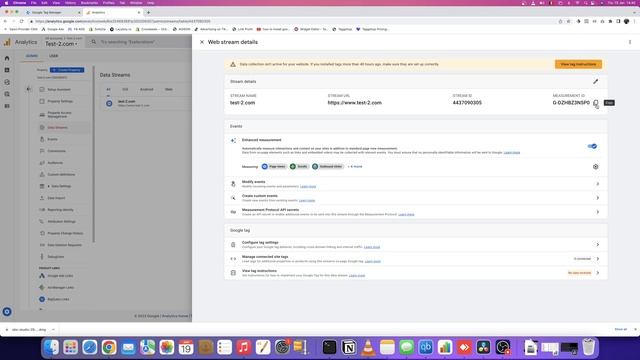Open Measurement Protocol API secrets row
Image resolution: width=640 pixels, height=360 pixels.
coord(416,212)
